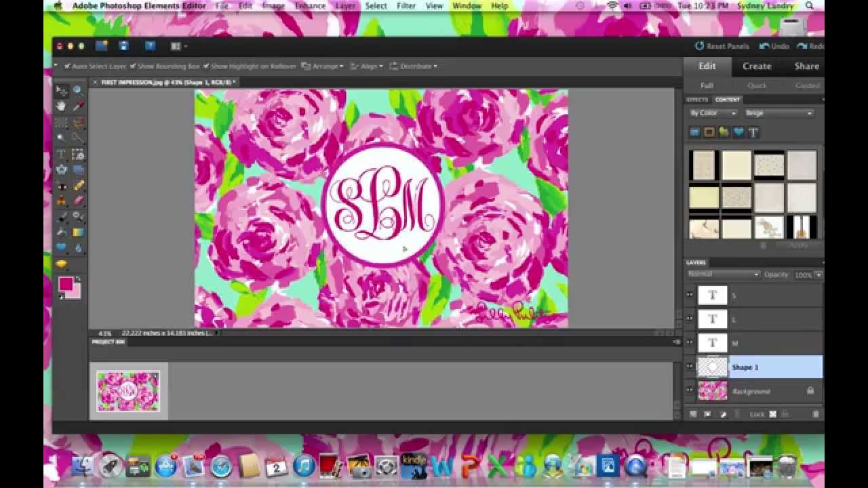Open the Layer menu

click(345, 5)
